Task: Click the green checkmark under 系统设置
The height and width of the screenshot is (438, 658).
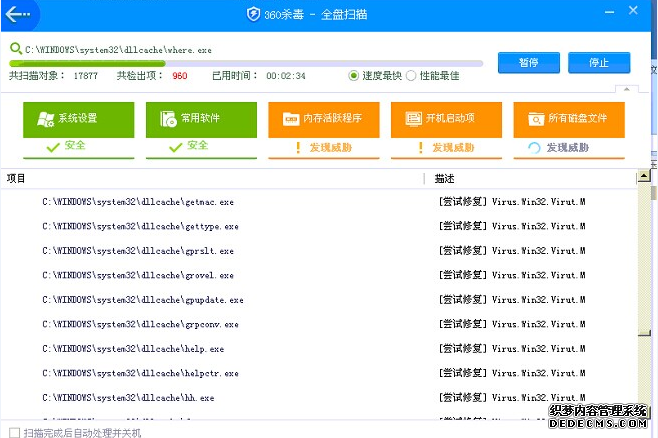Action: click(53, 147)
